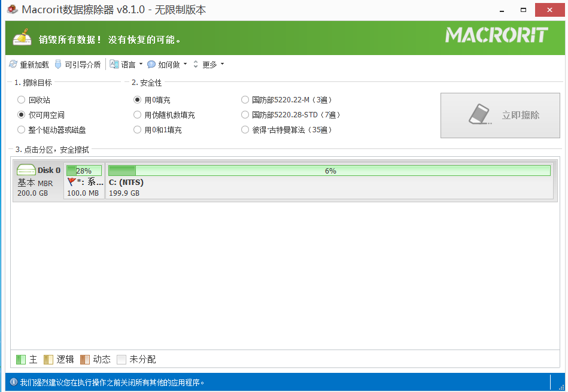Screen dimensions: 568x392
Task: Click the yellow logical (逻辑) legend swatch
Action: (48, 360)
